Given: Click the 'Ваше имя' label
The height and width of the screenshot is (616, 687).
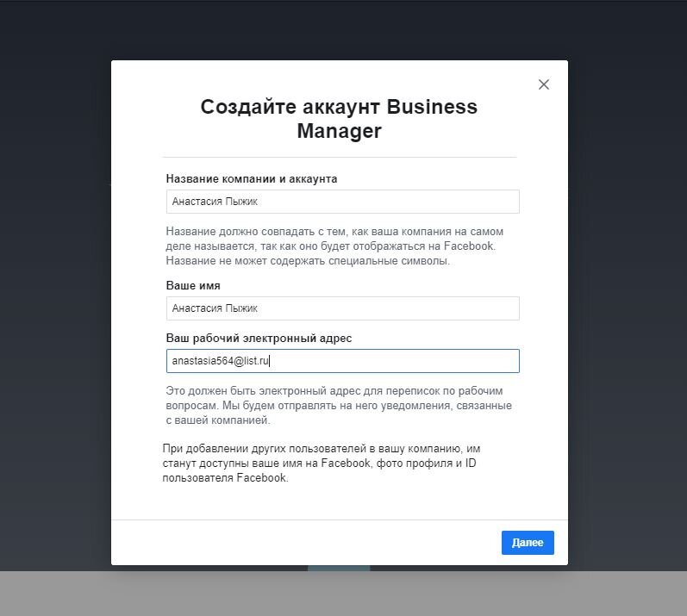Looking at the screenshot, I should tap(193, 285).
